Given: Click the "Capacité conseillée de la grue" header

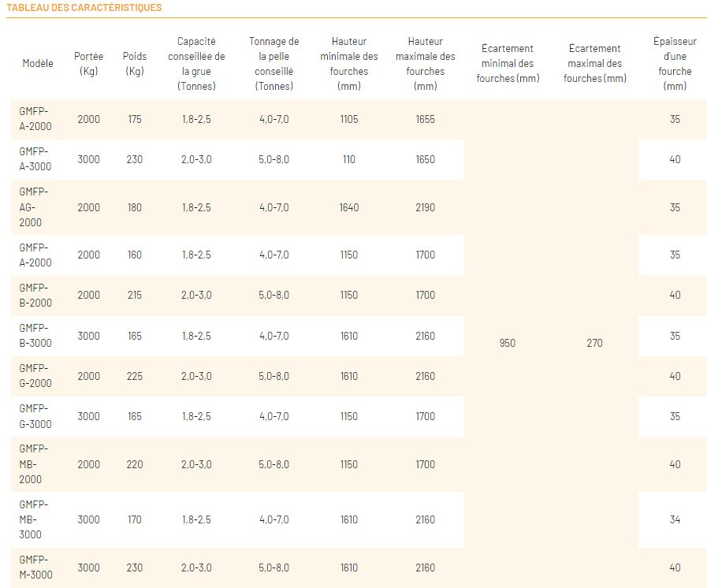Looking at the screenshot, I should click(196, 63).
